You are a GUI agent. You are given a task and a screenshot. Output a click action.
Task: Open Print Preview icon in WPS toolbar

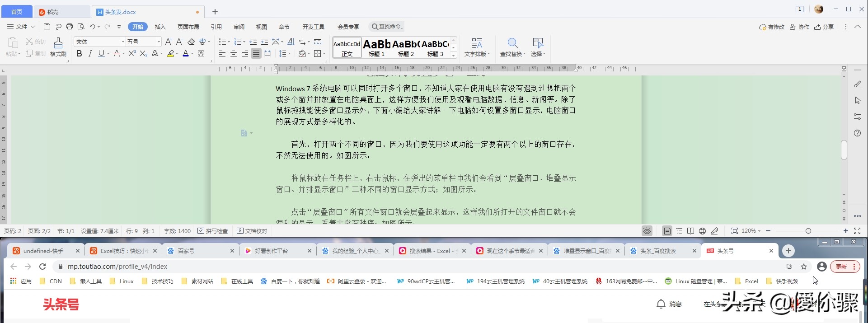pos(81,27)
